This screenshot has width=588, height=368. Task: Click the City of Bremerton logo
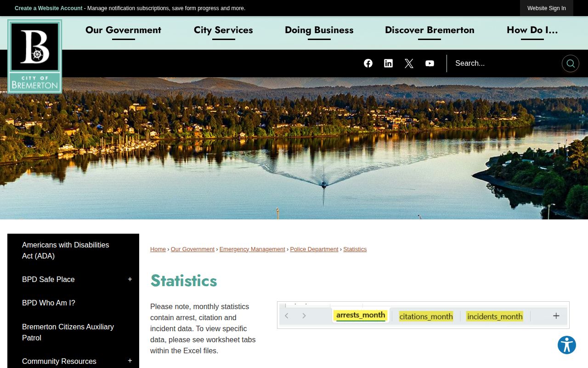pyautogui.click(x=35, y=57)
